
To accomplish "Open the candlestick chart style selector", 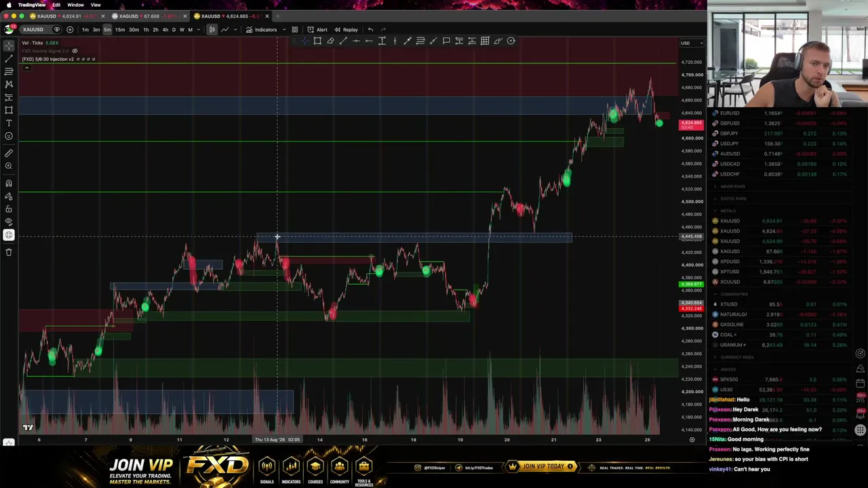I will [x=212, y=30].
